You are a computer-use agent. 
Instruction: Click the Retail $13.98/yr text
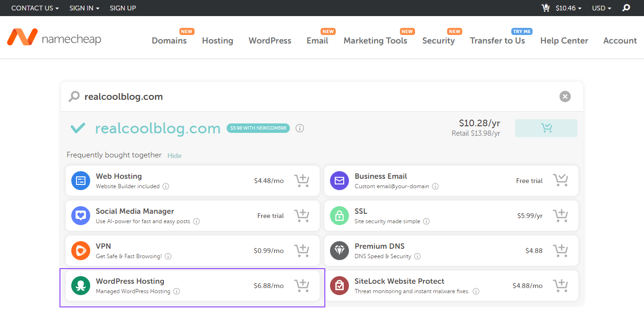[476, 133]
